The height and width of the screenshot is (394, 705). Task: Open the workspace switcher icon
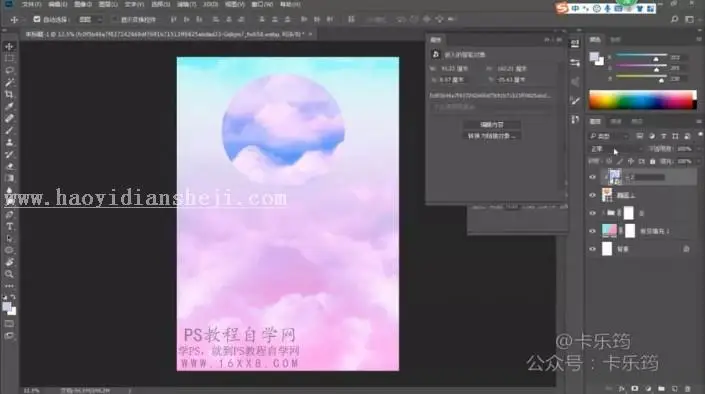coord(689,19)
